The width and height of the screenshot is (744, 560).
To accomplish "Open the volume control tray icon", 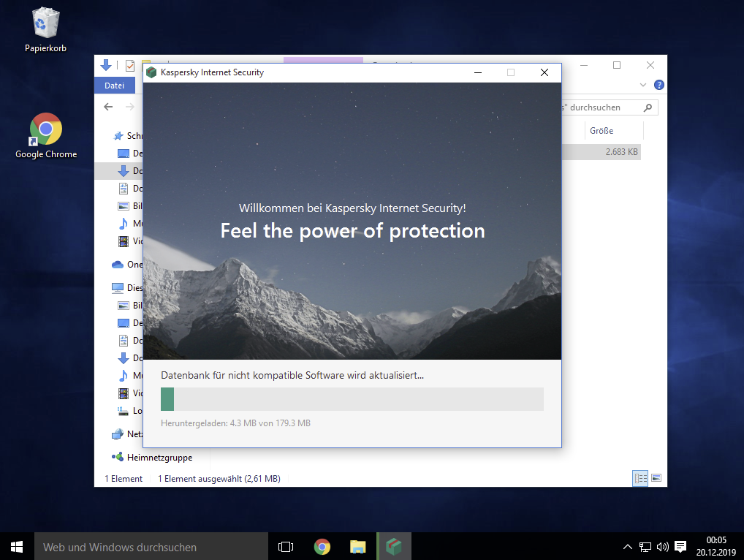I will 663,547.
